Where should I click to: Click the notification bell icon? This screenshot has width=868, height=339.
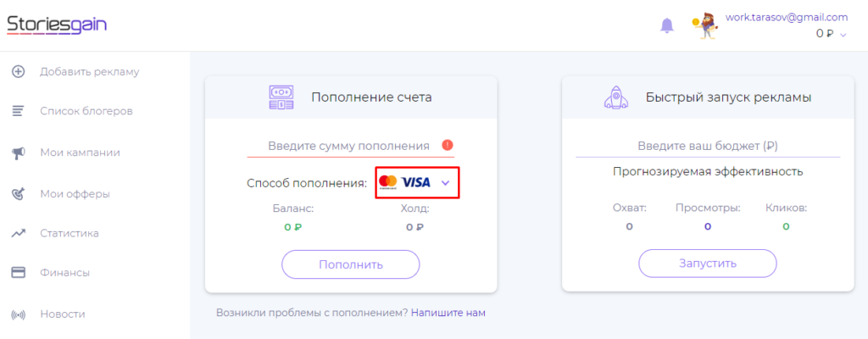(666, 25)
